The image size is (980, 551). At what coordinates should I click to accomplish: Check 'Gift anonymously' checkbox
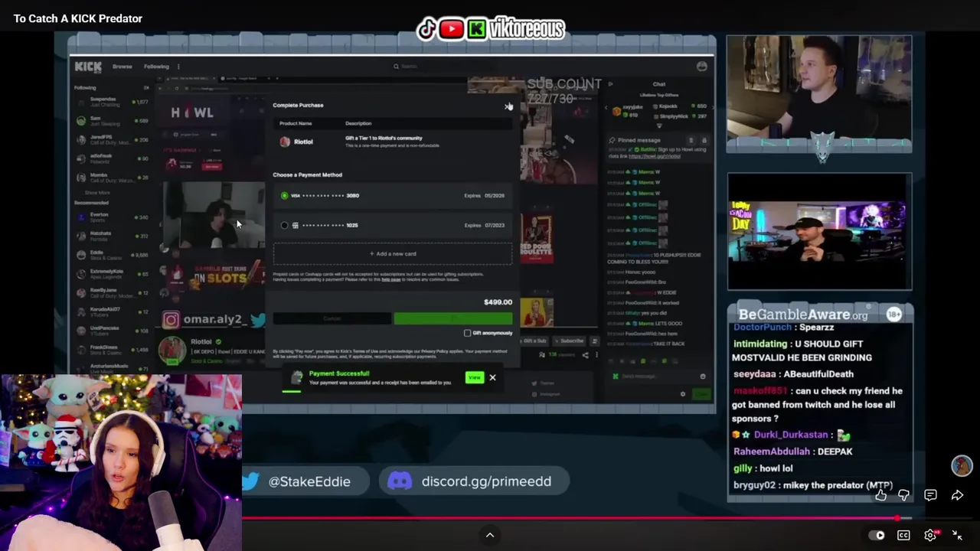[x=468, y=333]
